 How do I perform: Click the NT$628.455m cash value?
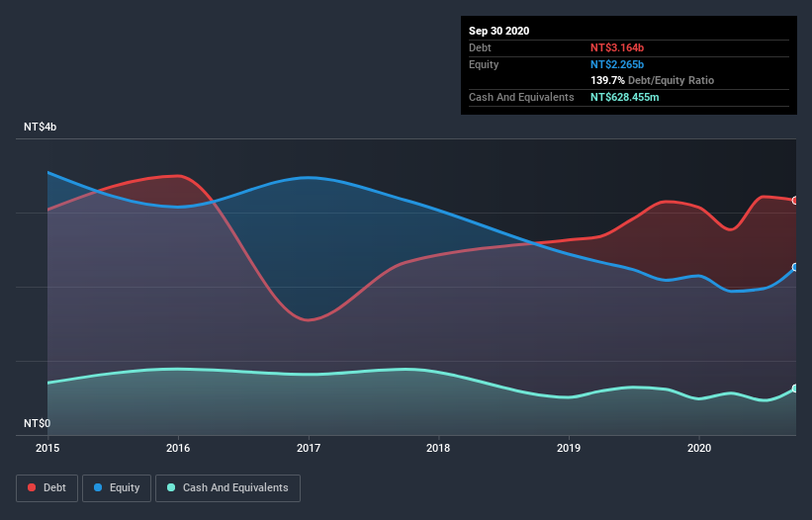[625, 97]
